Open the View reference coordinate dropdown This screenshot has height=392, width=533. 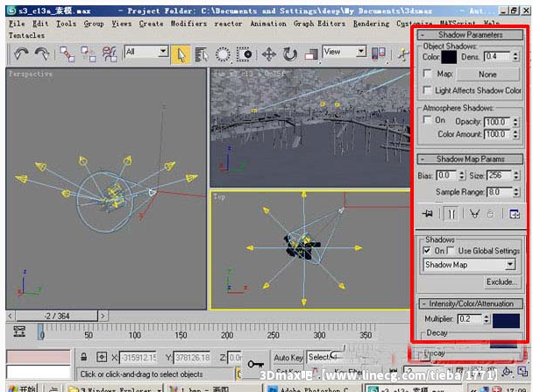[x=361, y=52]
